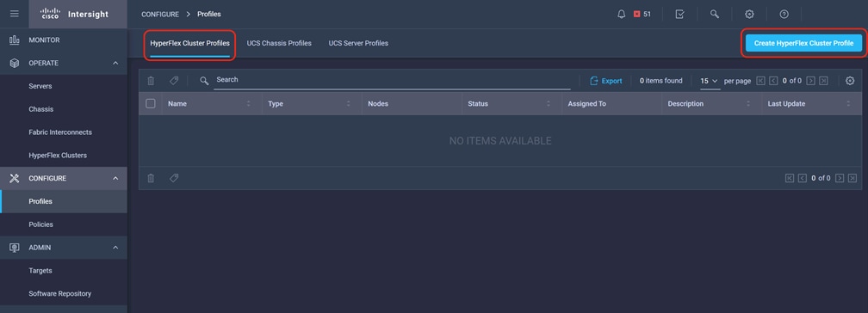Click the CONFIGURE wrench icon in sidebar
Viewport: 868px width, 313px height.
(x=15, y=178)
